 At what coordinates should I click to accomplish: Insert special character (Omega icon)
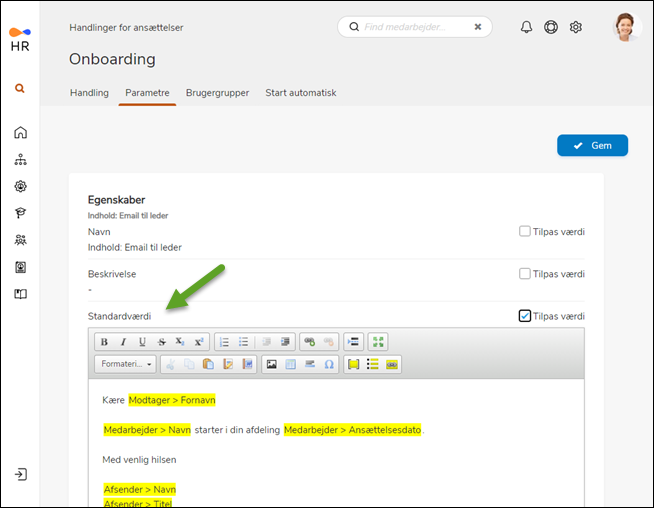[x=329, y=364]
